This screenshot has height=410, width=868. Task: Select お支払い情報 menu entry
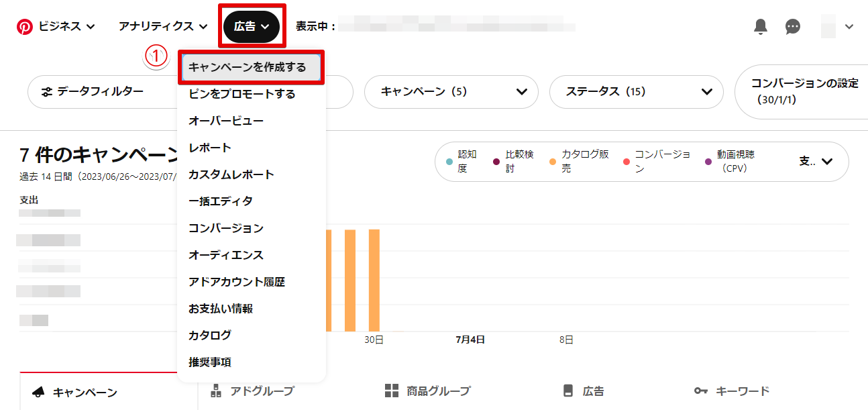click(221, 309)
